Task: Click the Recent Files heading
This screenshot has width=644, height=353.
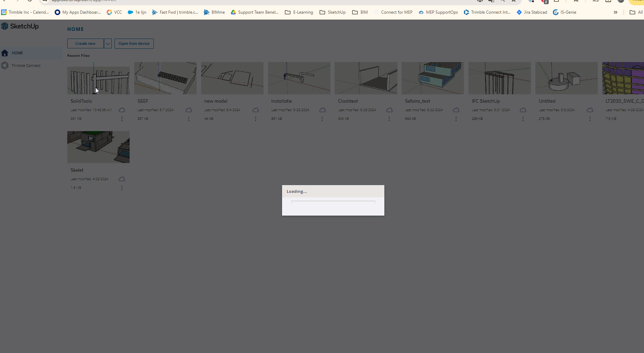Action: coord(78,55)
